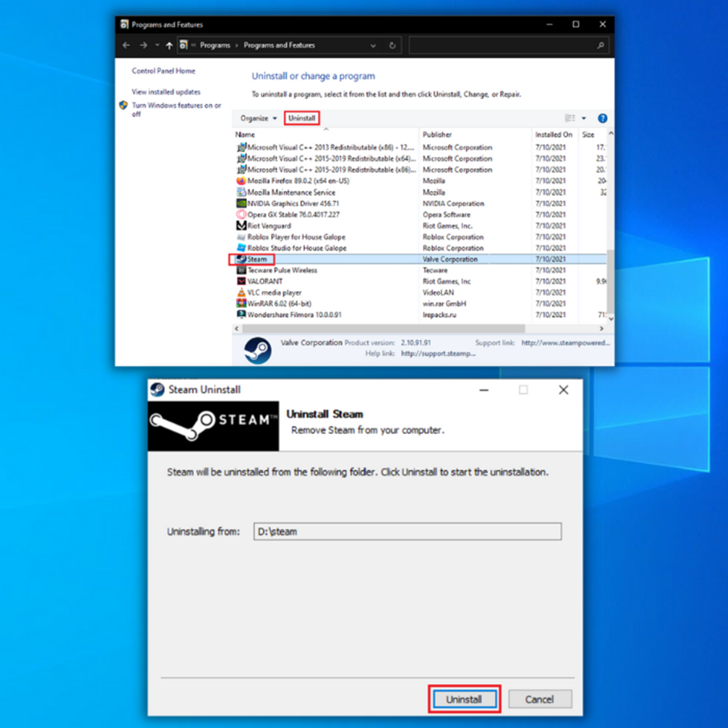Click Steam Uninstall title bar icon
The width and height of the screenshot is (728, 728).
point(158,389)
